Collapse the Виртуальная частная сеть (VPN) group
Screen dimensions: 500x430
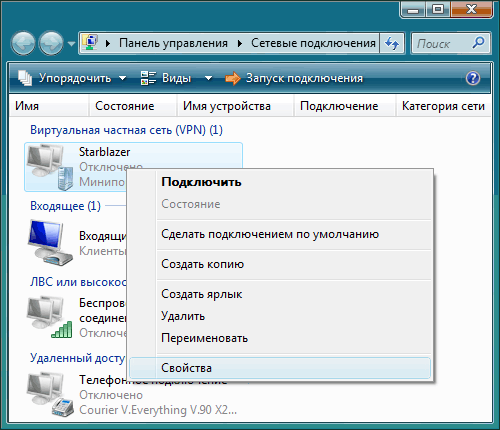click(126, 130)
